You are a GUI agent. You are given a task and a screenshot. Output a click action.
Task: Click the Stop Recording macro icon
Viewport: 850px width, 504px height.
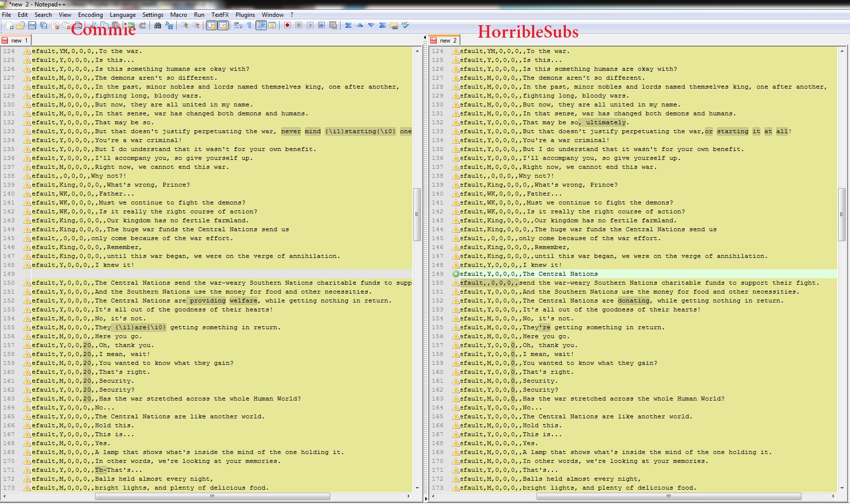pos(299,25)
